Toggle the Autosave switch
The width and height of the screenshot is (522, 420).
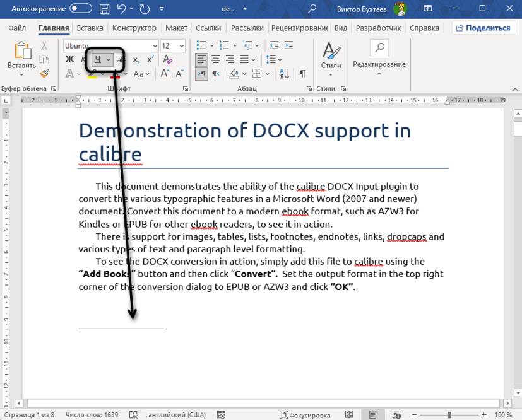point(80,9)
